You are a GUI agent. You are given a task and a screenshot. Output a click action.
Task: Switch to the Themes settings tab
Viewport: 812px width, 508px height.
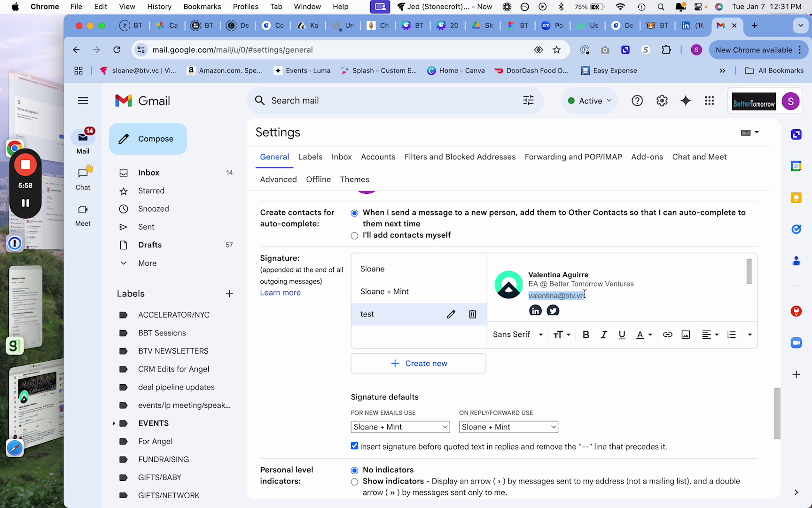[355, 179]
